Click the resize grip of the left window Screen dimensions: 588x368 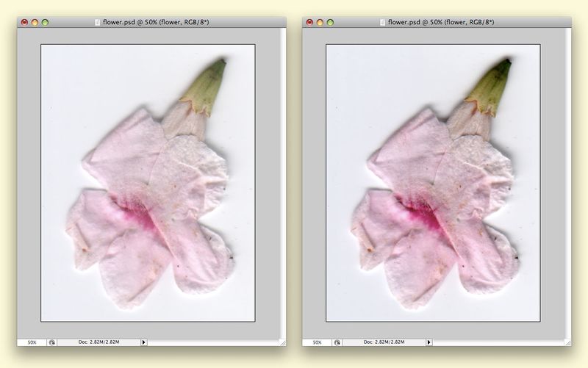pos(282,342)
